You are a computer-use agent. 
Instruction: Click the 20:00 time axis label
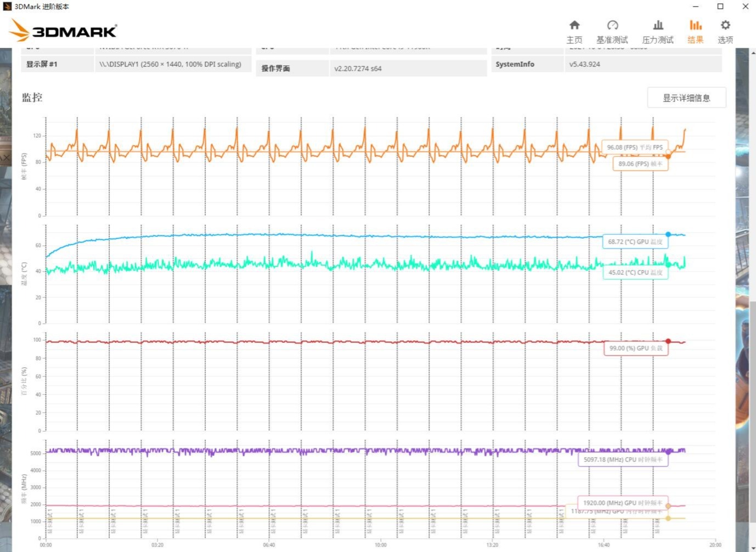(715, 545)
